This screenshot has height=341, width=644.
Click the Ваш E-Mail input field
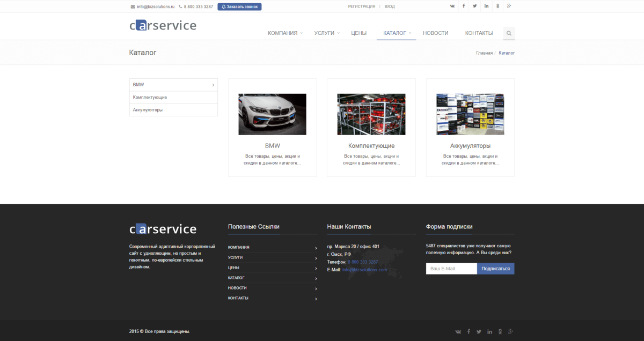coord(451,268)
